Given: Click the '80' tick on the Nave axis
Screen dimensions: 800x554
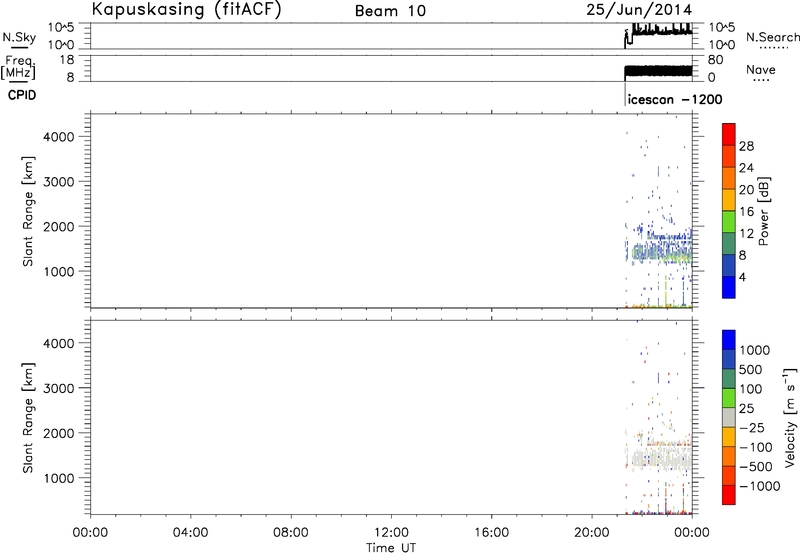Looking at the screenshot, I should [715, 60].
